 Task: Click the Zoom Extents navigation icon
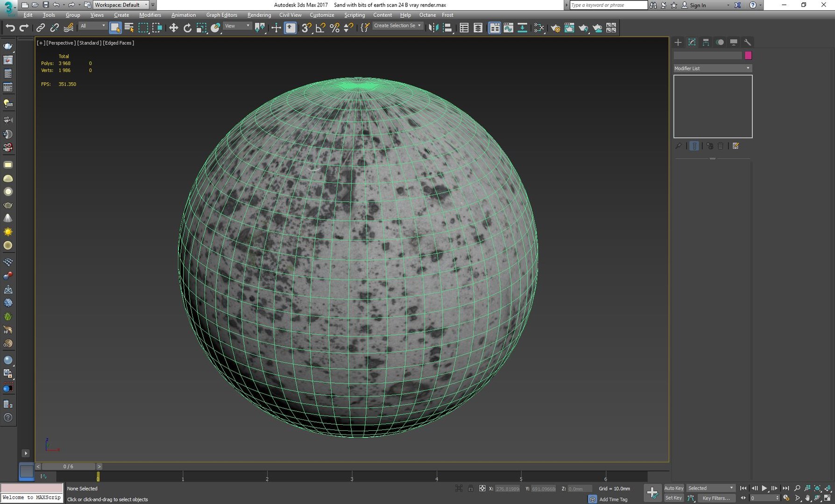(817, 488)
